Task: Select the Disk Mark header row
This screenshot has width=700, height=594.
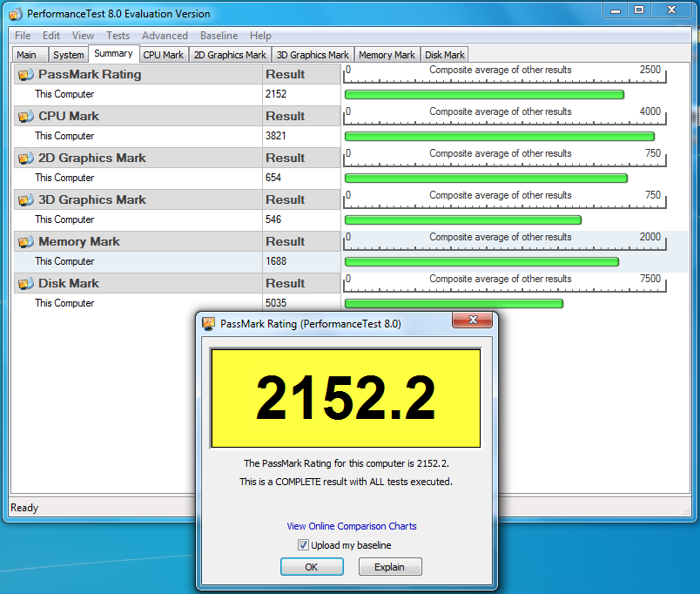Action: [178, 284]
